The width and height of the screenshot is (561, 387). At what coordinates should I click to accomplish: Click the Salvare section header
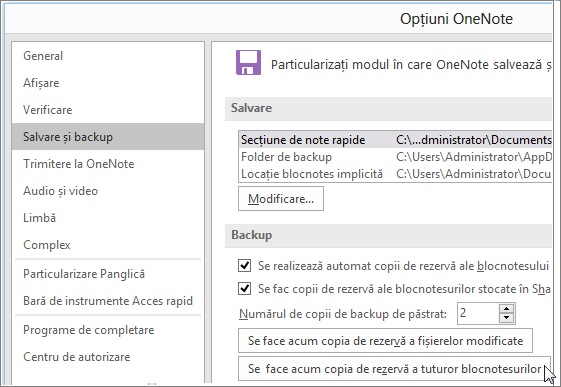tap(388, 108)
